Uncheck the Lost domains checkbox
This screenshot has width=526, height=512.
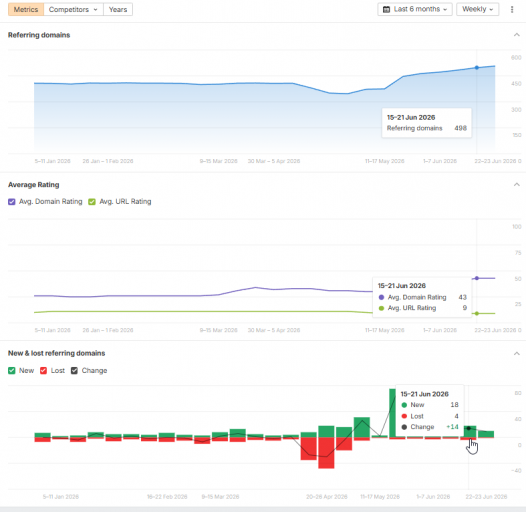pos(43,370)
